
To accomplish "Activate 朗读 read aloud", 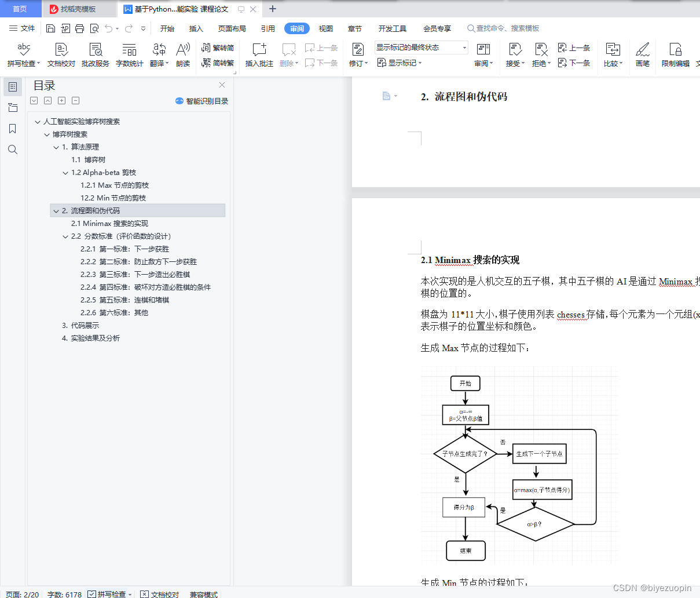I will tap(182, 55).
